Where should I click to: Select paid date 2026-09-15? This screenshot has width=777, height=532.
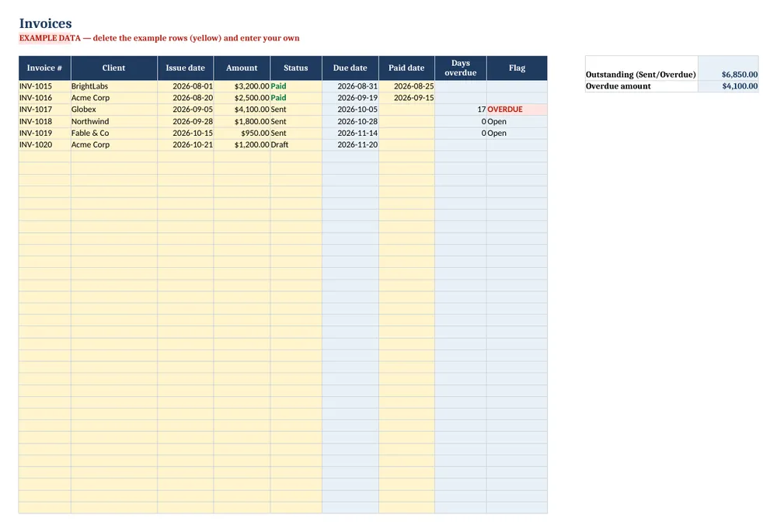click(x=406, y=98)
